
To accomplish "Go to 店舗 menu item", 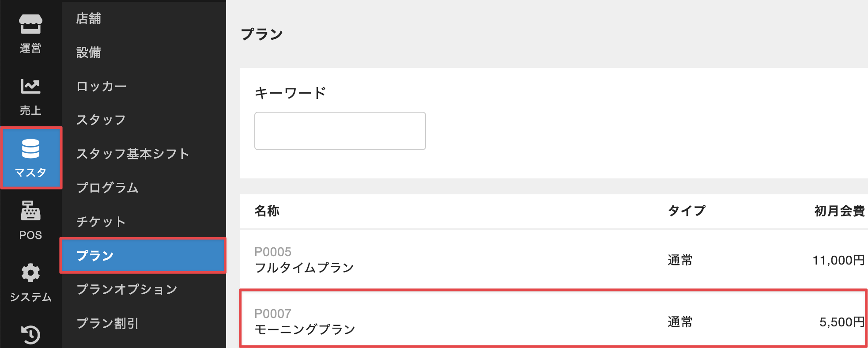I will (x=89, y=19).
